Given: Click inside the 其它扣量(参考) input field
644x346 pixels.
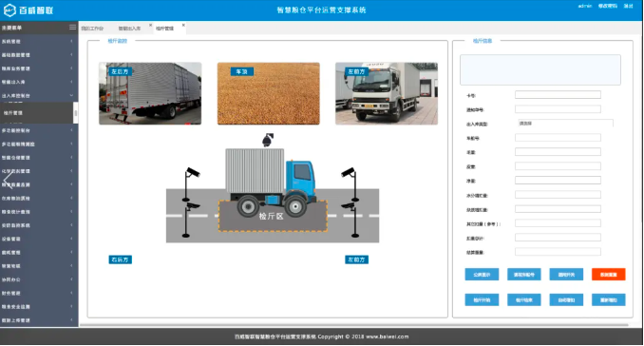Looking at the screenshot, I should tap(558, 223).
